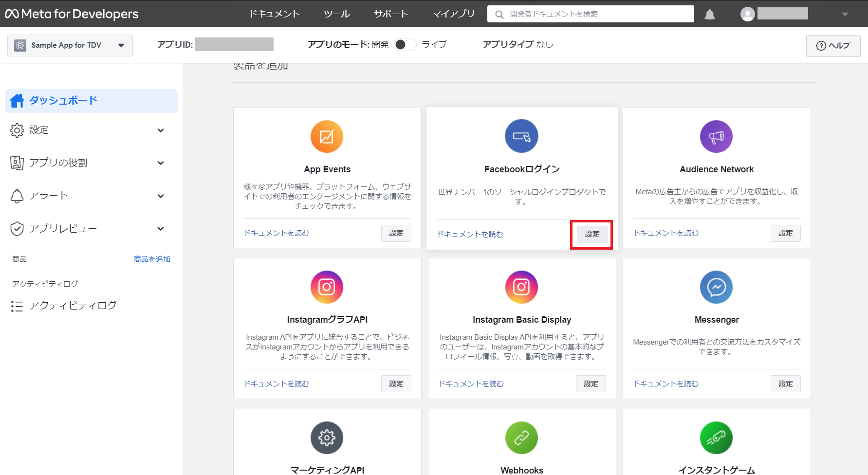Screen dimensions: 868x475
Task: Toggle app mode to Live
Action: pos(405,44)
